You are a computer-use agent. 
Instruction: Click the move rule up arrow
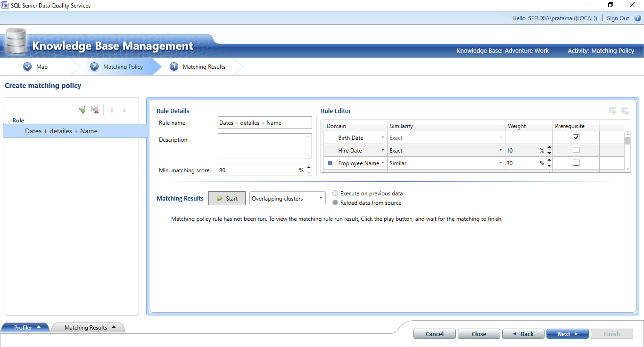[x=112, y=110]
